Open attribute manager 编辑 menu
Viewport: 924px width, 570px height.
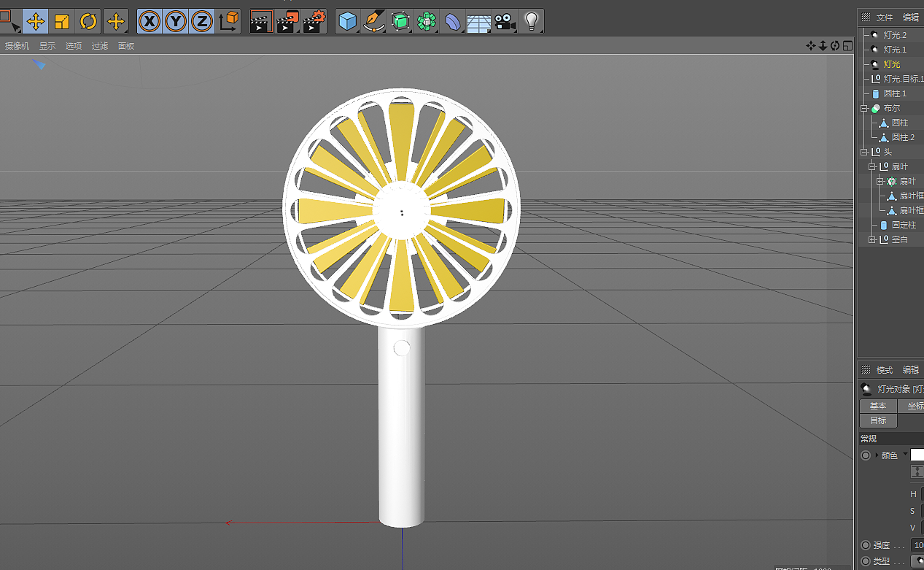[911, 370]
